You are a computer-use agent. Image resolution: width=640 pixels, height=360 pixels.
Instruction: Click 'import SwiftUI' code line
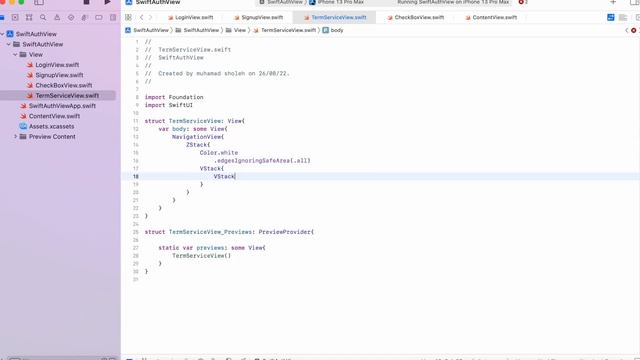(169, 105)
